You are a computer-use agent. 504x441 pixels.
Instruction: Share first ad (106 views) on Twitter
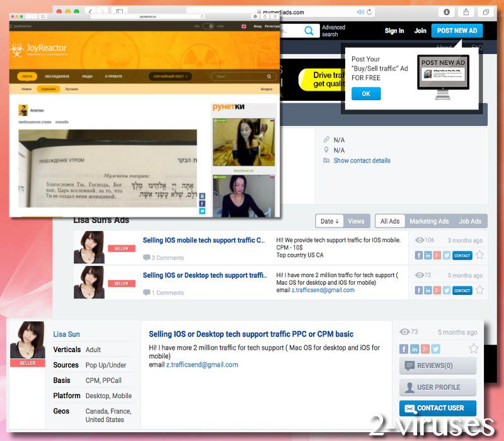(x=446, y=255)
